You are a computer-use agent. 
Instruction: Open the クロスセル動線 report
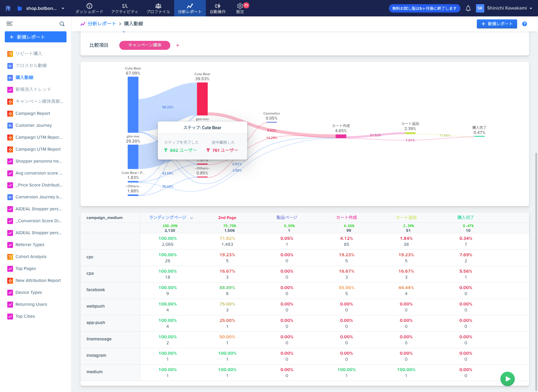point(31,65)
